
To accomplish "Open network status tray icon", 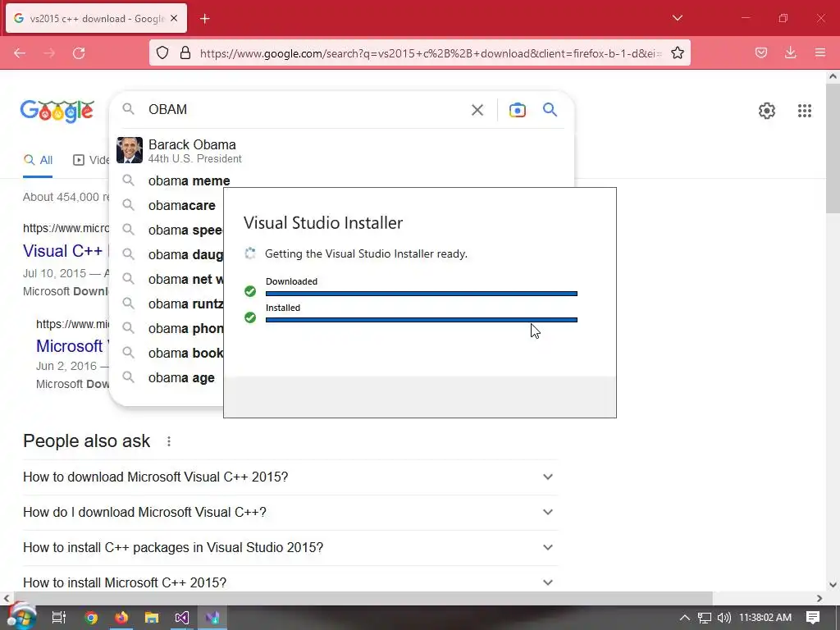I will pos(704,618).
